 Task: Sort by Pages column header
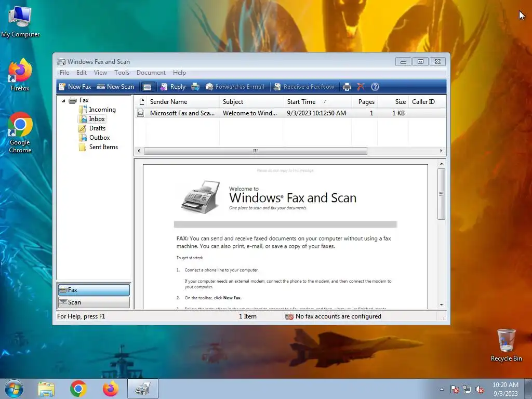(364, 102)
